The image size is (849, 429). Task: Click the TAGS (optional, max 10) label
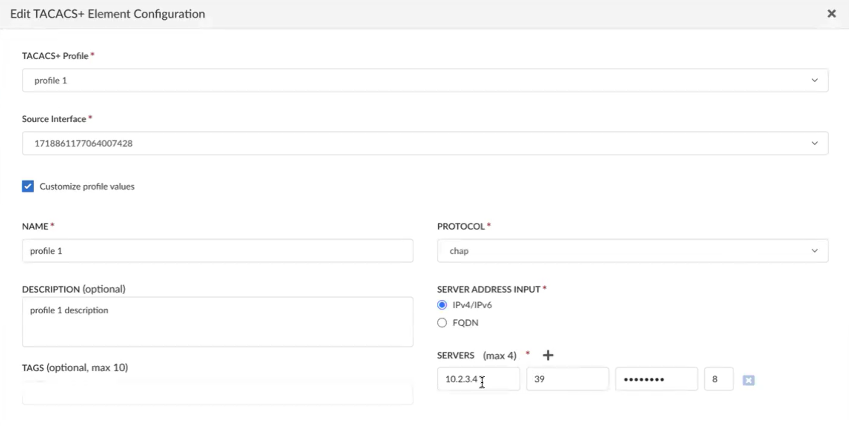(x=75, y=368)
